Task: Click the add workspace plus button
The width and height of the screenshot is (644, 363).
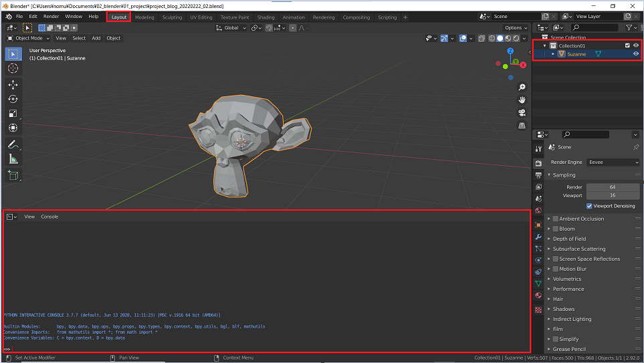Action: 405,17
